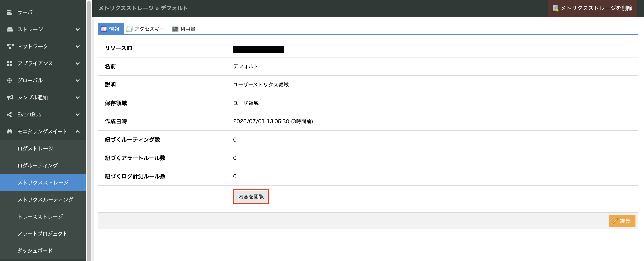Open the サーバ sidebar item

click(x=43, y=12)
